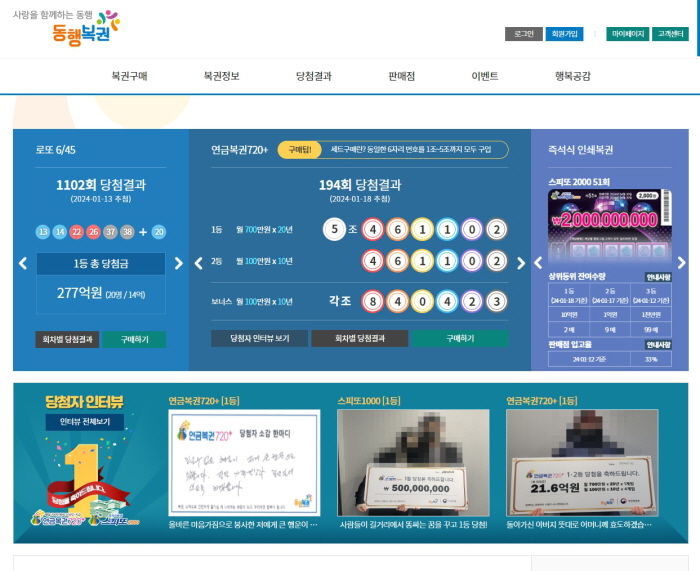The width and height of the screenshot is (700, 571).
Task: Click the 2매 remaining count cell
Action: (x=569, y=330)
